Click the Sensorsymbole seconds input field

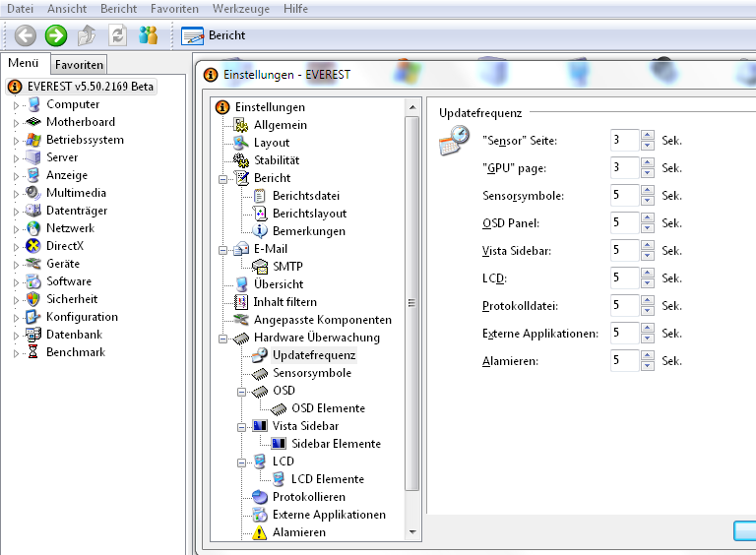coord(625,195)
